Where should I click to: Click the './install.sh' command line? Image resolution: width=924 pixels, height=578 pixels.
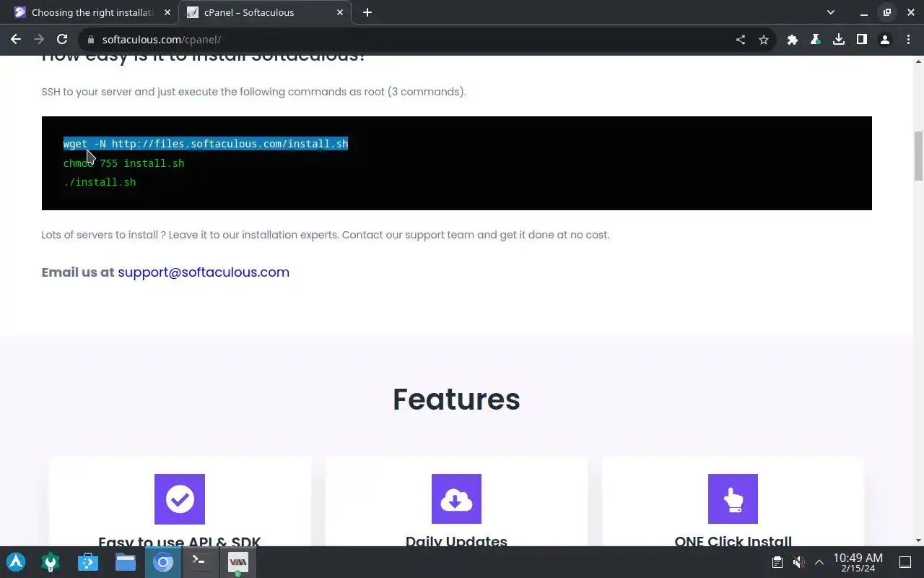(100, 182)
